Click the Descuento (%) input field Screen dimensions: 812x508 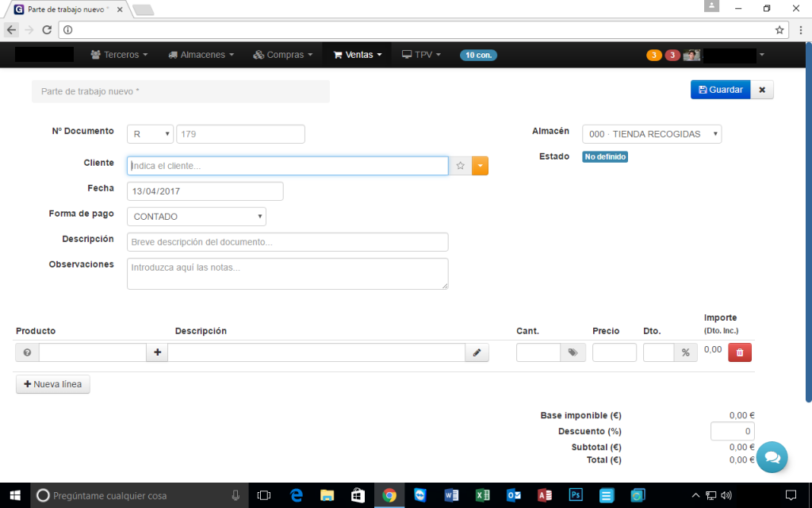(732, 431)
